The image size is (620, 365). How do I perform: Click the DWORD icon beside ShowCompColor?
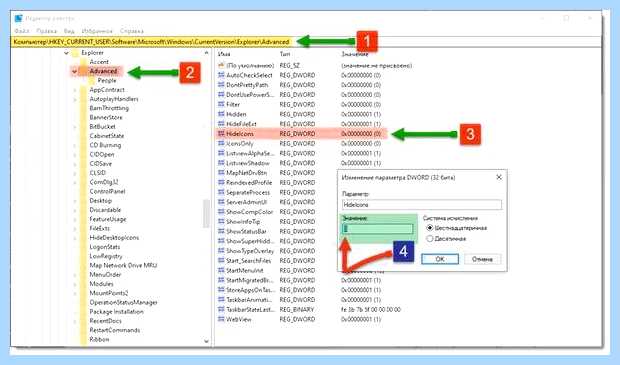[x=221, y=212]
